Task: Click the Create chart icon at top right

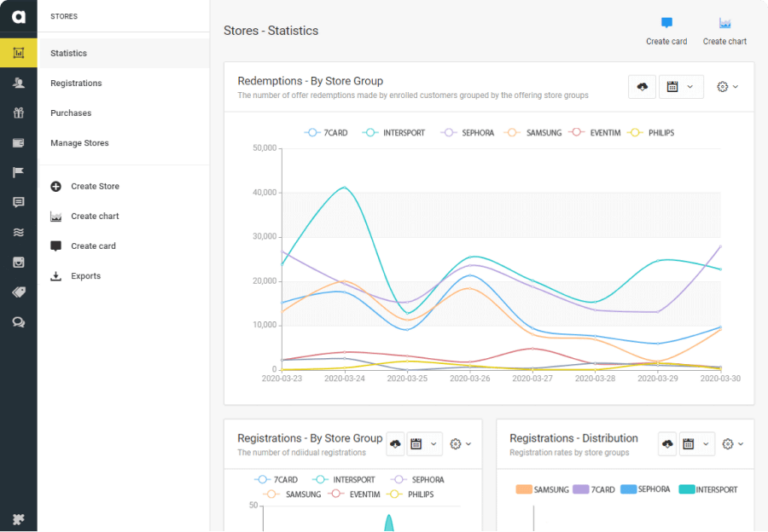Action: [724, 24]
